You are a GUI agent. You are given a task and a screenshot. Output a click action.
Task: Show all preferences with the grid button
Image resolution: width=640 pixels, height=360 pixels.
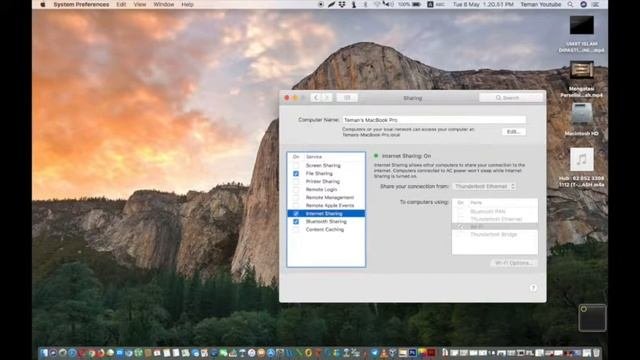pyautogui.click(x=347, y=98)
